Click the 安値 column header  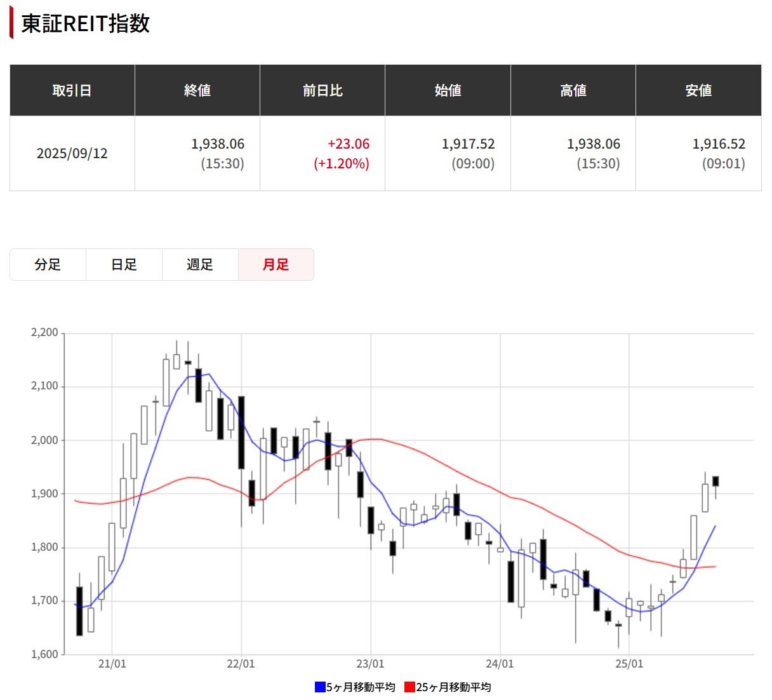pyautogui.click(x=698, y=90)
